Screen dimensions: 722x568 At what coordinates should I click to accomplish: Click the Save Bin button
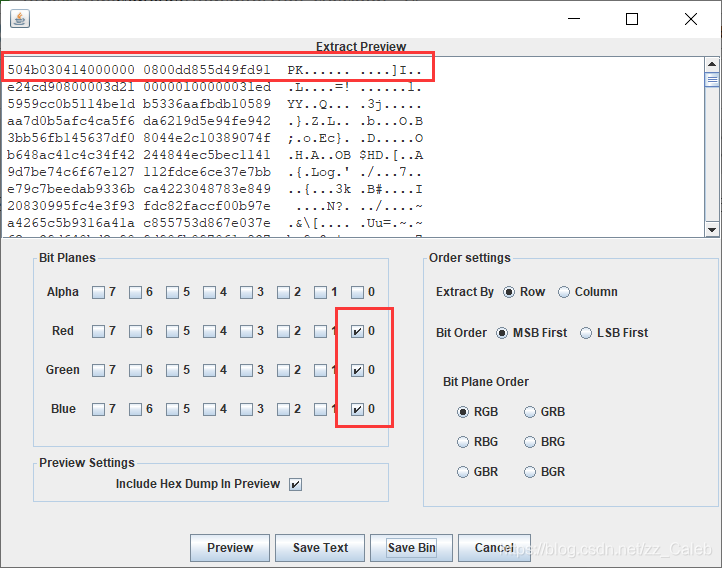click(x=411, y=548)
